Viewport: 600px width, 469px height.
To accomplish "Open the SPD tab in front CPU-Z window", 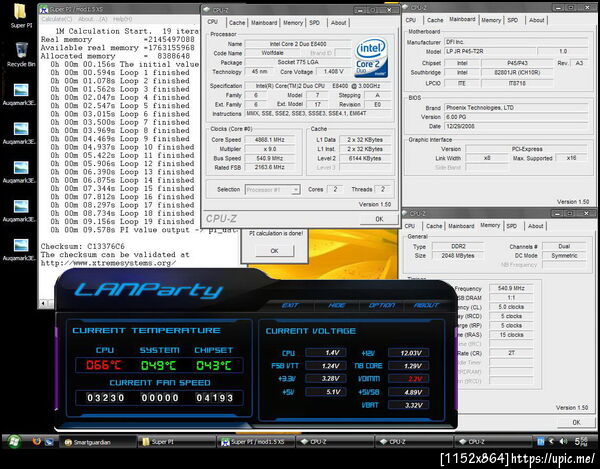I will pyautogui.click(x=314, y=23).
